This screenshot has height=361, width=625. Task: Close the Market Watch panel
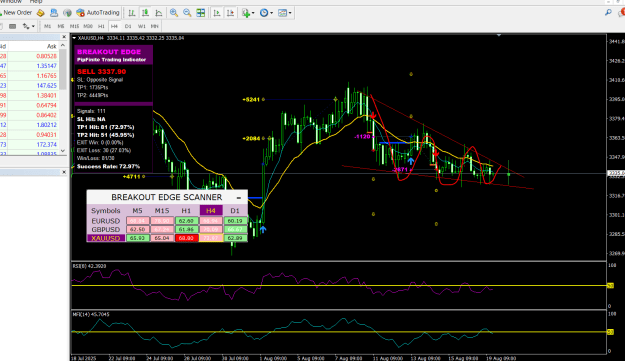click(64, 37)
